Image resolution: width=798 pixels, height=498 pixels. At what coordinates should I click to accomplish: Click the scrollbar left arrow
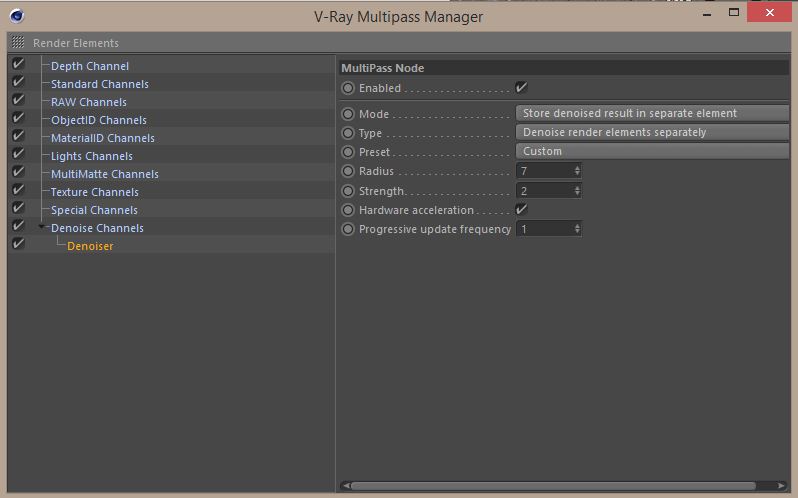346,486
